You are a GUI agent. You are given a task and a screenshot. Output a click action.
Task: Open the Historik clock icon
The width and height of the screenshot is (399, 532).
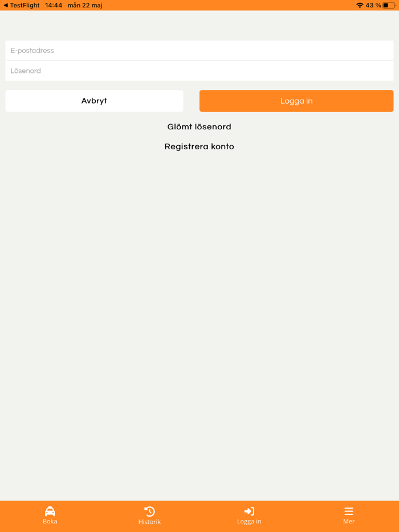pyautogui.click(x=149, y=511)
